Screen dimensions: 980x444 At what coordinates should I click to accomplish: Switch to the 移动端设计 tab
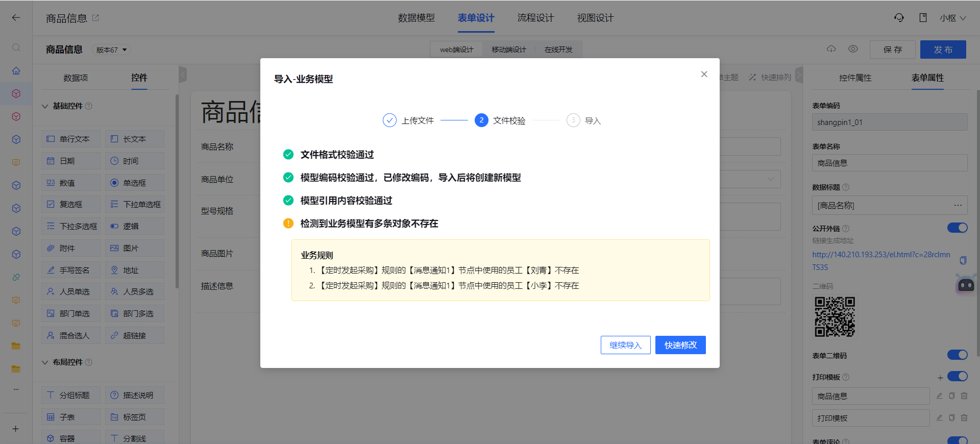[x=509, y=50]
